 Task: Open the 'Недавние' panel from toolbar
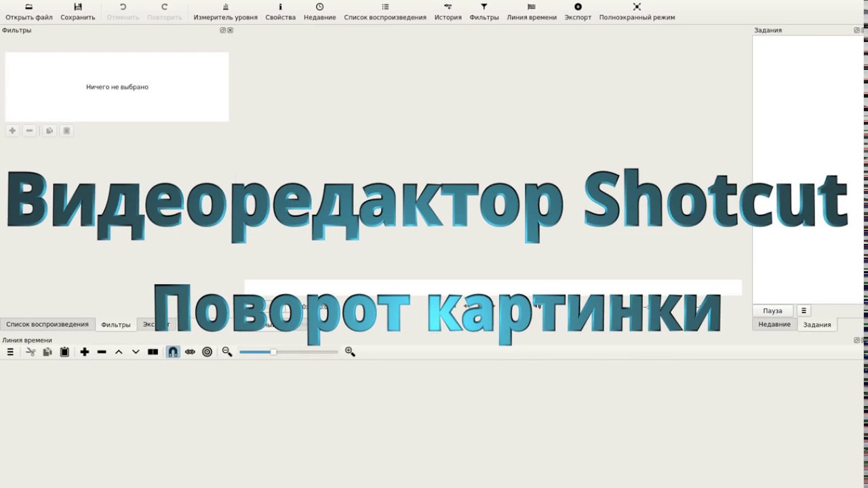319,12
